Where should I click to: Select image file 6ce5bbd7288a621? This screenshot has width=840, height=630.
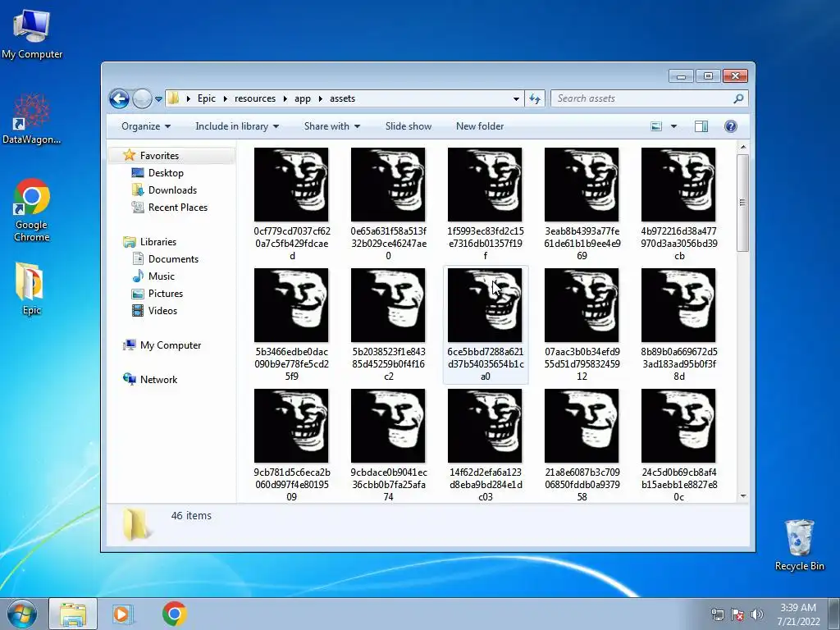point(485,325)
